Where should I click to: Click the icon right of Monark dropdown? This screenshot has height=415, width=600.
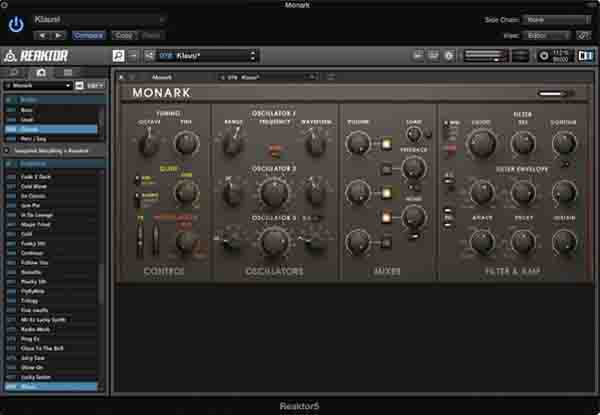(x=79, y=86)
